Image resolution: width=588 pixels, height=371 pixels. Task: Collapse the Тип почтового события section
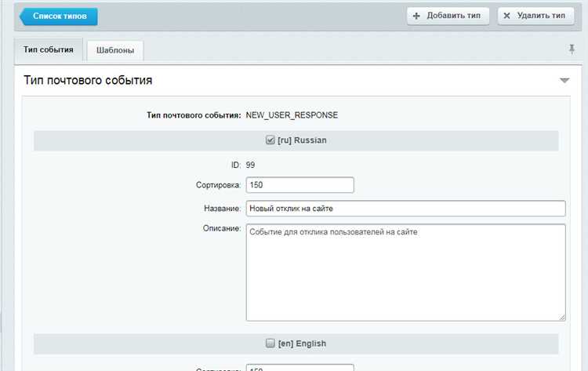click(x=564, y=80)
